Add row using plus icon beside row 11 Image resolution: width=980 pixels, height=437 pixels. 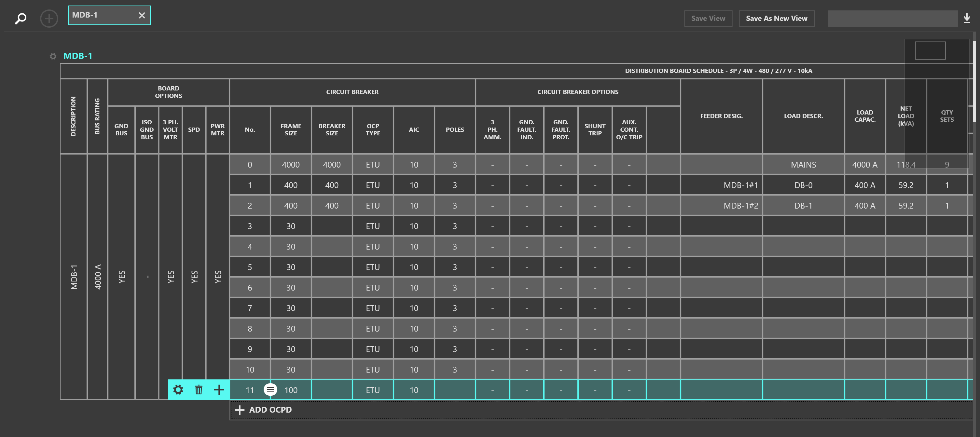219,389
